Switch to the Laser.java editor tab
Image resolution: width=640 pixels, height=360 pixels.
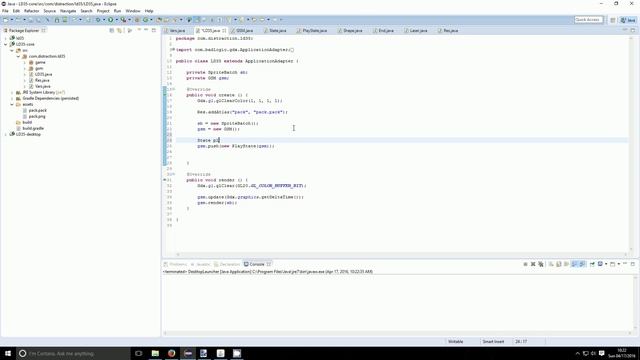pos(418,31)
